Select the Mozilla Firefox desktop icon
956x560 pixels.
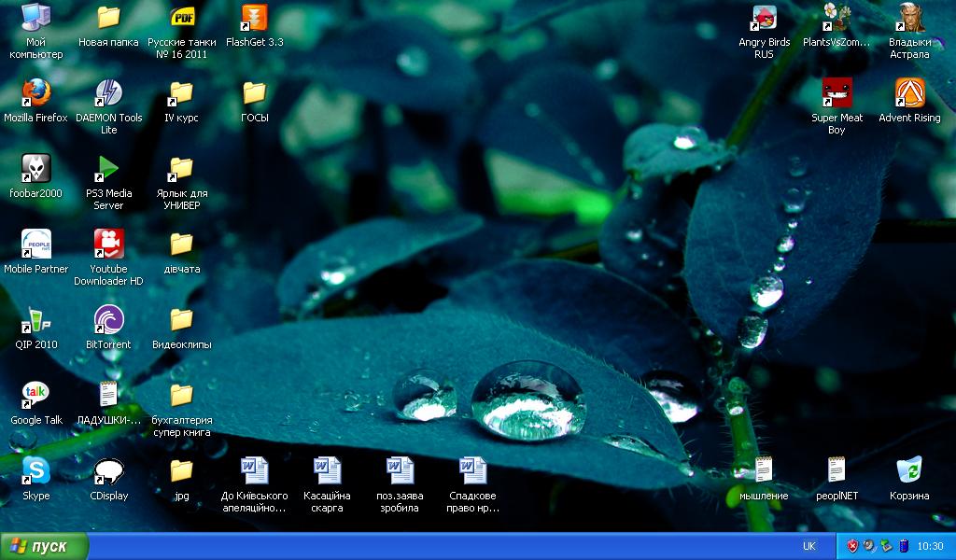pos(35,93)
